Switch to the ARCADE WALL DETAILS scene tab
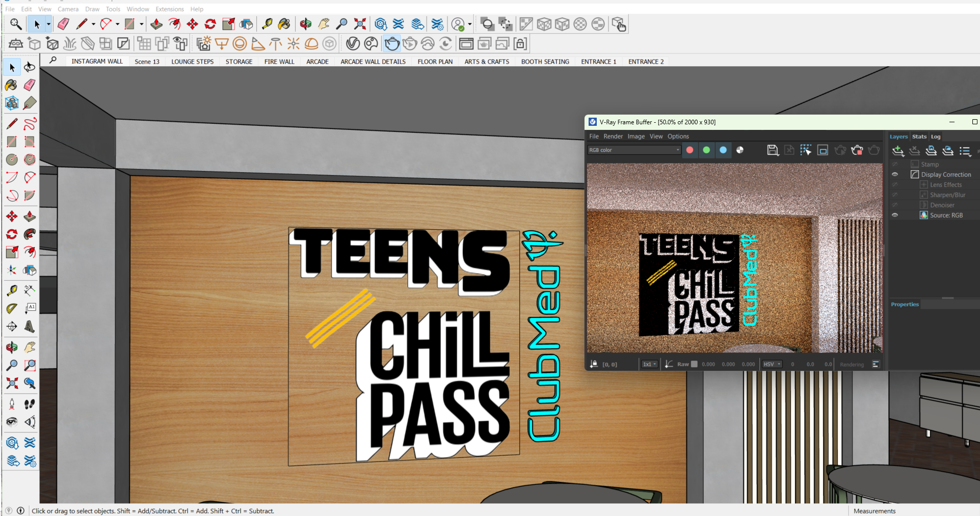 pyautogui.click(x=373, y=62)
